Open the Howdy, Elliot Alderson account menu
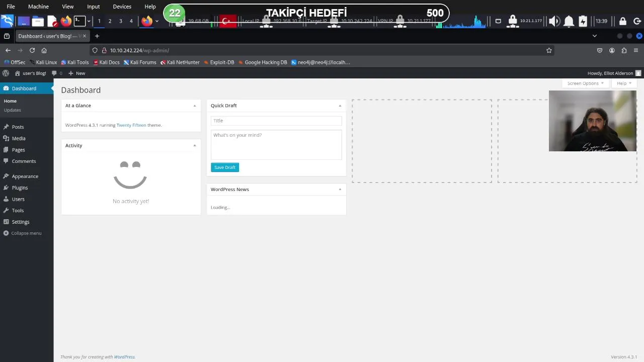644x362 pixels. (x=614, y=73)
